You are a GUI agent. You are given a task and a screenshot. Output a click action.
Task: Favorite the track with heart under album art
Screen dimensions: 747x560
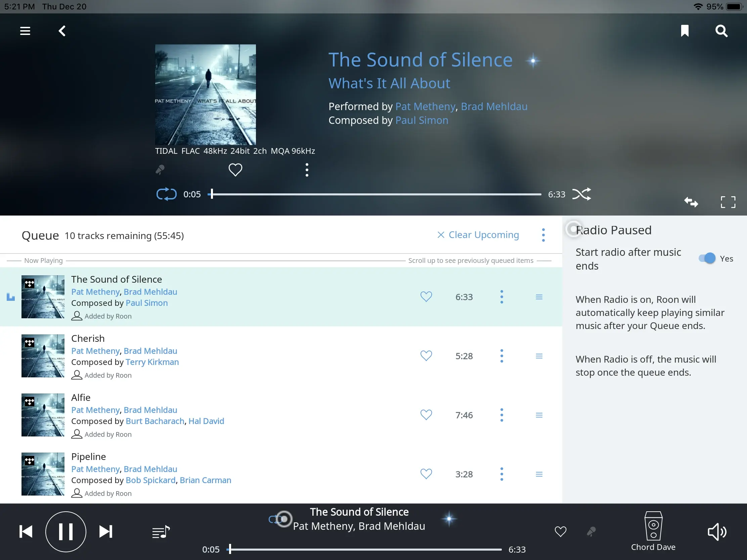235,170
